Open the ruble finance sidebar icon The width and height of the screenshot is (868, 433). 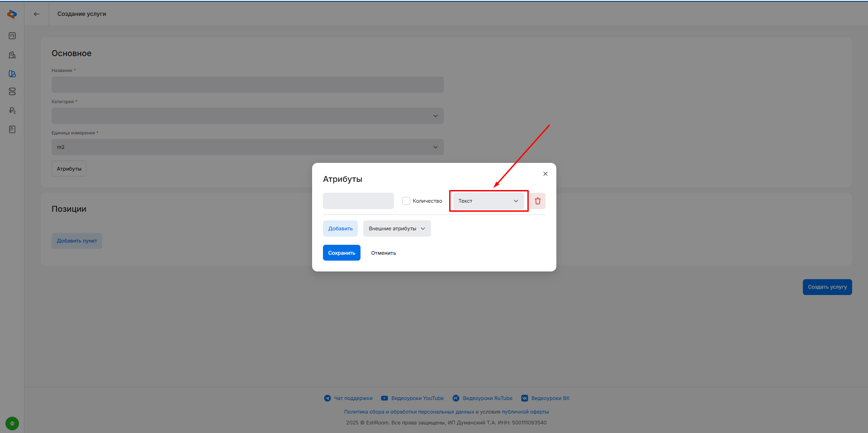(x=12, y=110)
